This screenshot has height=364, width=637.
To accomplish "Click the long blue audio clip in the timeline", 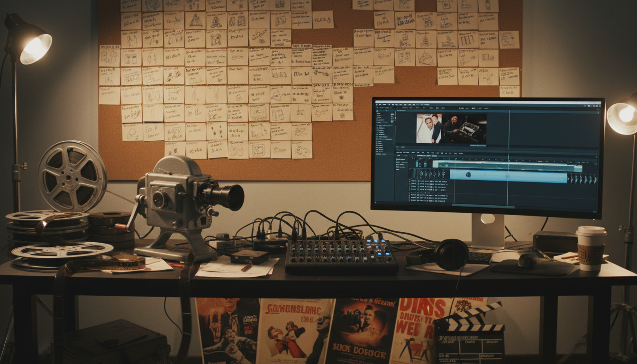I will coord(507,175).
